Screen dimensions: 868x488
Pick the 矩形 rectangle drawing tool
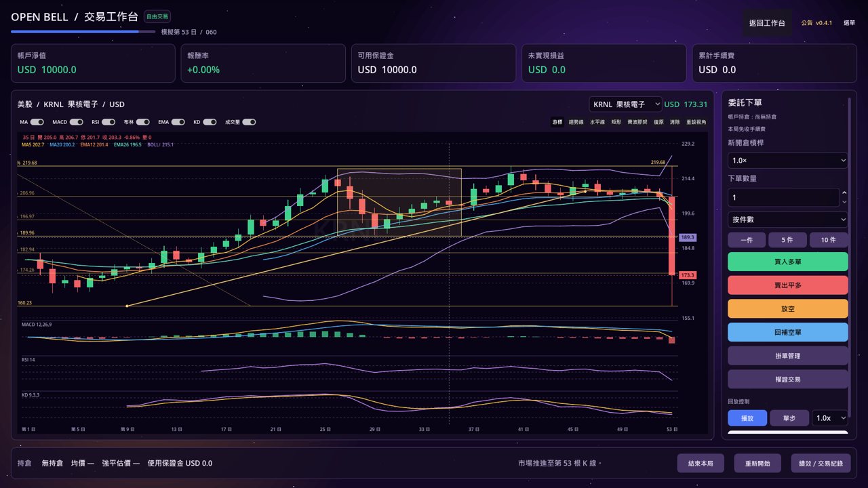click(616, 122)
